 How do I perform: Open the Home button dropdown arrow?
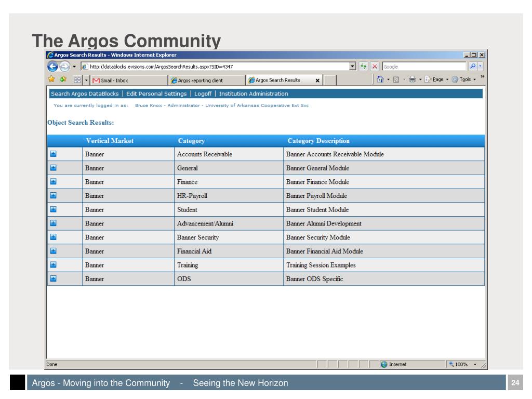389,79
